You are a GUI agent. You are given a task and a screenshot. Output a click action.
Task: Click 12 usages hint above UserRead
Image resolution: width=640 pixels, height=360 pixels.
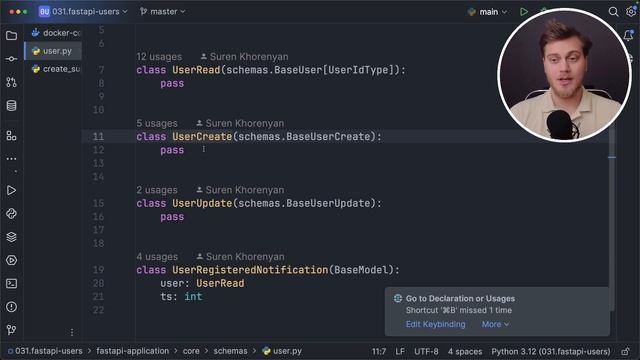pyautogui.click(x=159, y=57)
